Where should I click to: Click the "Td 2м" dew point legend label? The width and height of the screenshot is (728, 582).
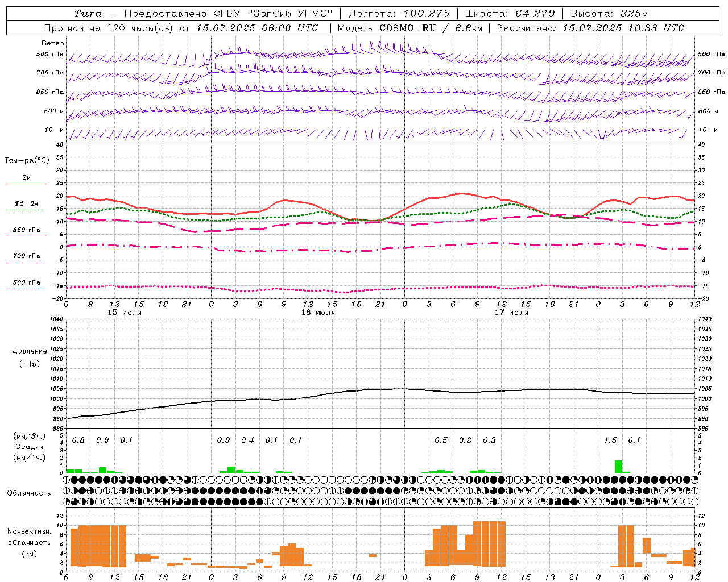click(27, 203)
